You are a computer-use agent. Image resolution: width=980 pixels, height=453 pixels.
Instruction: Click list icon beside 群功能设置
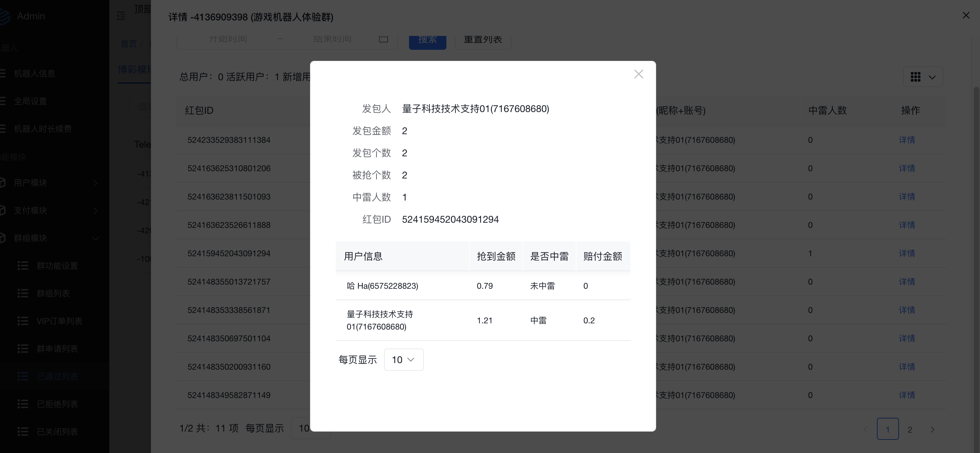point(23,266)
